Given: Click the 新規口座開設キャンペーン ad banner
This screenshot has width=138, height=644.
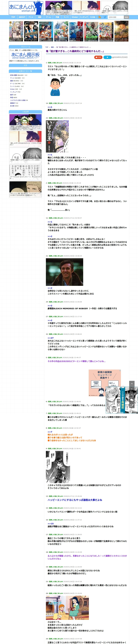Looking at the screenshot, I should 105,383.
